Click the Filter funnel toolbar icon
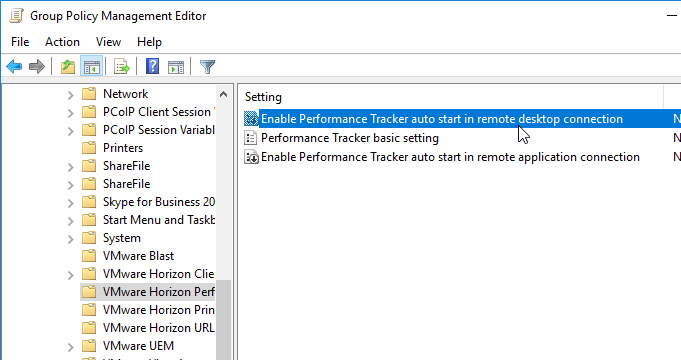681x360 pixels. coord(207,67)
